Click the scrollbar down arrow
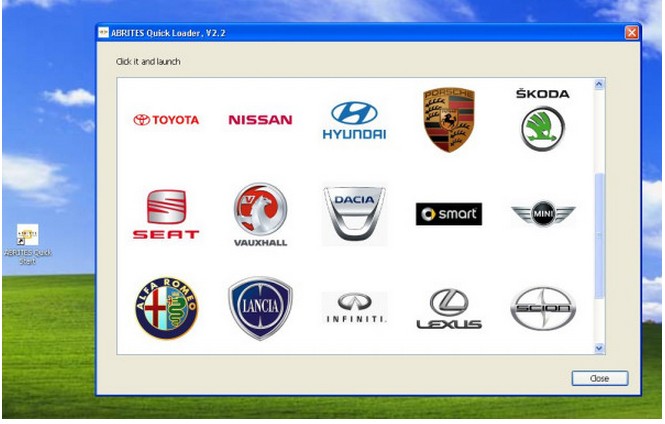Image resolution: width=665 pixels, height=424 pixels. pos(599,348)
